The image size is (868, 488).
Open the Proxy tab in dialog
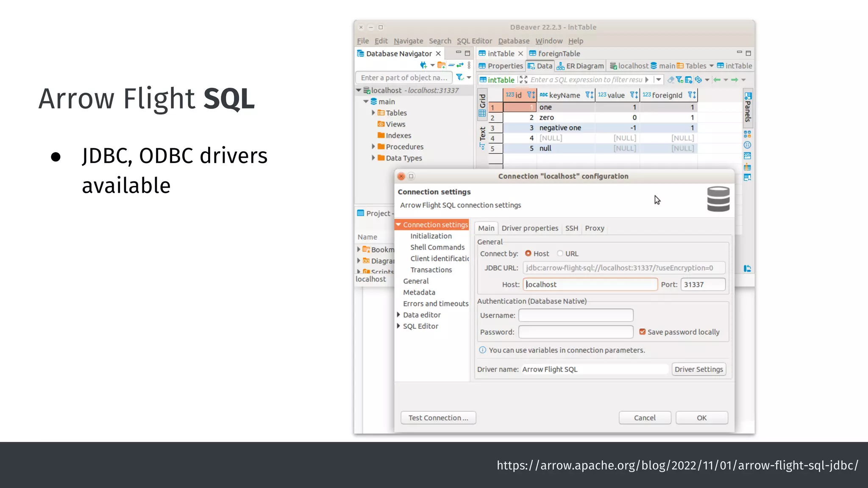[x=594, y=228]
